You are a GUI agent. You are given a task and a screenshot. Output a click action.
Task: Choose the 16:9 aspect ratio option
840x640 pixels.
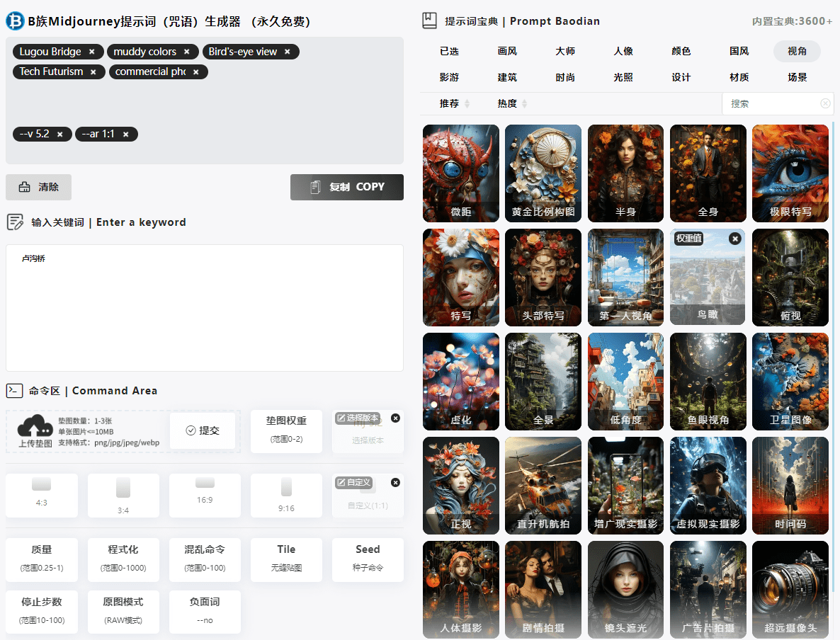coord(205,491)
